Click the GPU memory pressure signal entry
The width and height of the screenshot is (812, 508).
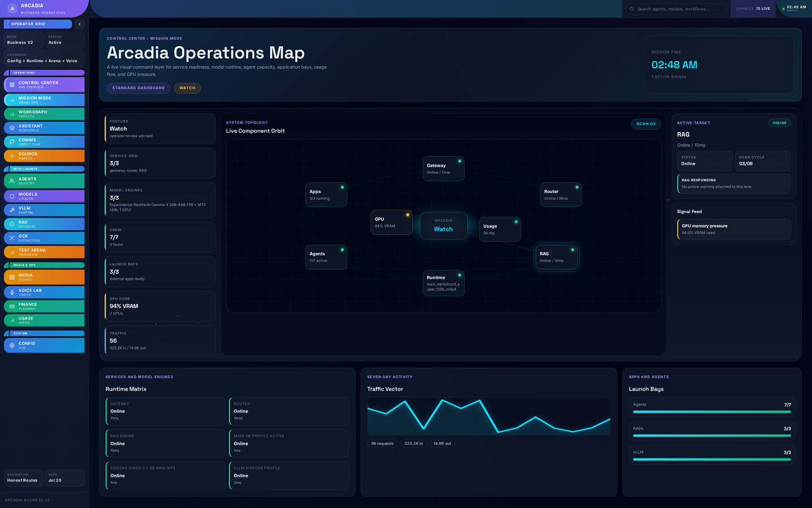coord(734,229)
